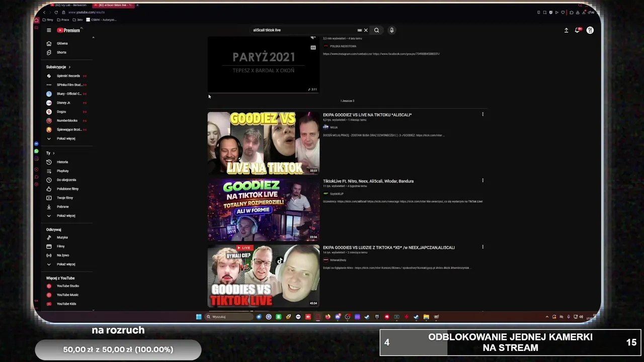Open the YouTube hamburger guide menu
The width and height of the screenshot is (644, 362).
tap(49, 30)
